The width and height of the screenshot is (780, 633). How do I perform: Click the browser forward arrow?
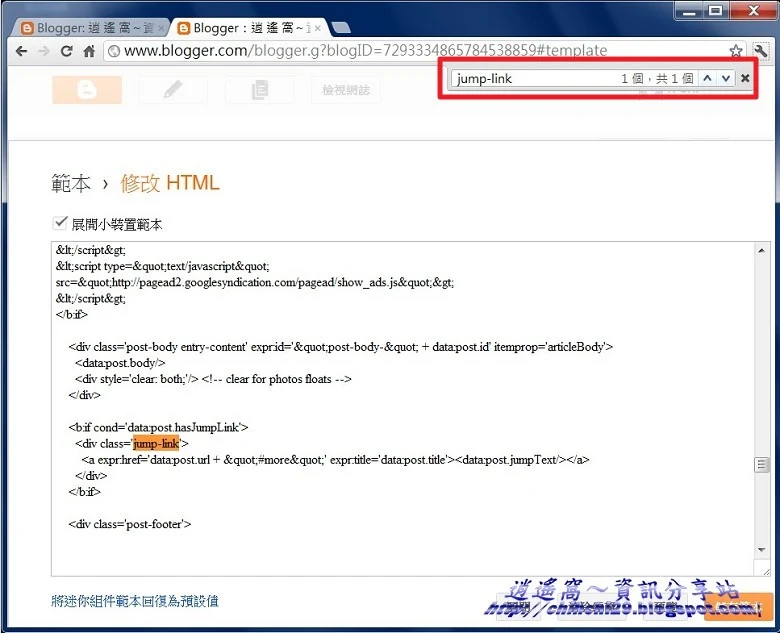coord(44,51)
